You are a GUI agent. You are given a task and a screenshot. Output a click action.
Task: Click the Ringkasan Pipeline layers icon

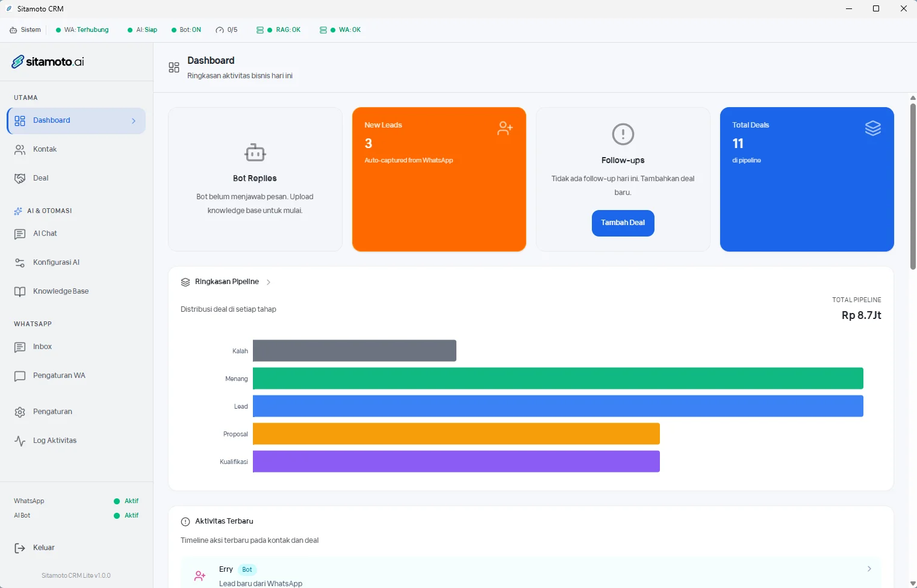(x=185, y=282)
